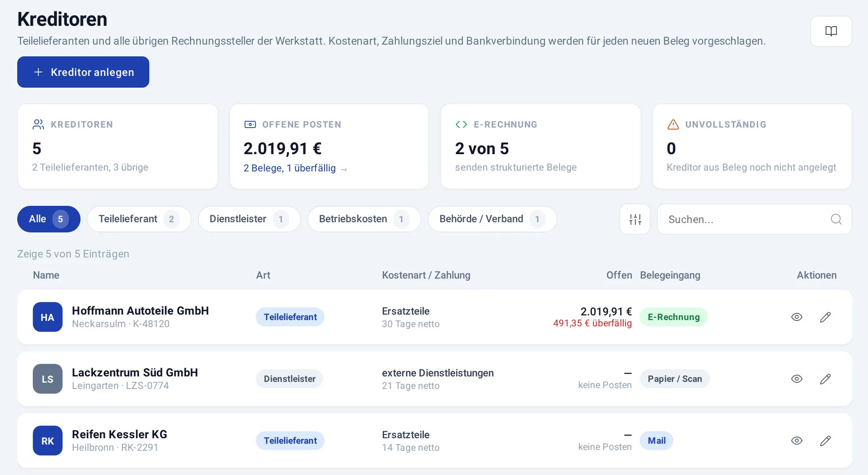Click the LS avatar of Lackzentrum Süd
Viewport: 868px width, 475px height.
[48, 379]
